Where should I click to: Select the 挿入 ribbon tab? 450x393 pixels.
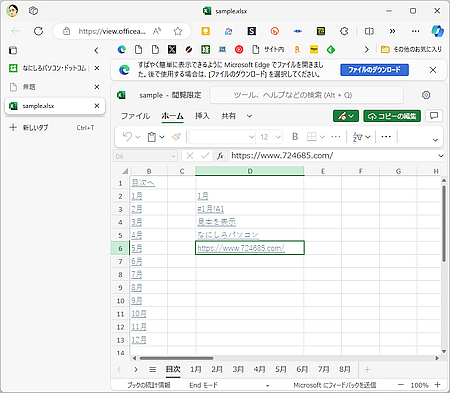202,116
